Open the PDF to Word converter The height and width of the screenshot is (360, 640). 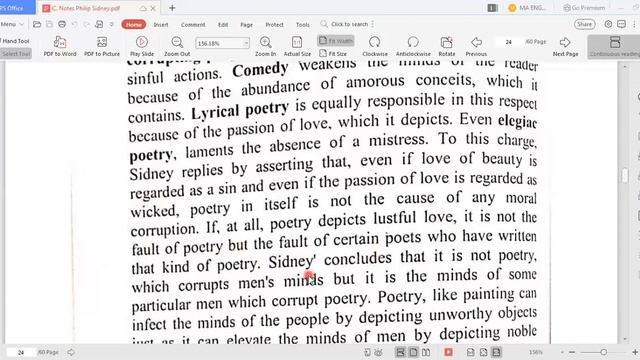pos(60,46)
